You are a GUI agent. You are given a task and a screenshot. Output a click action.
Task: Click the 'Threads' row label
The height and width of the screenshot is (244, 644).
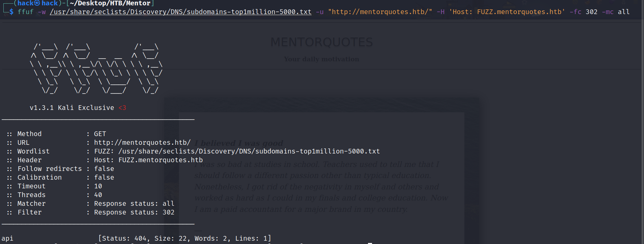[32, 195]
